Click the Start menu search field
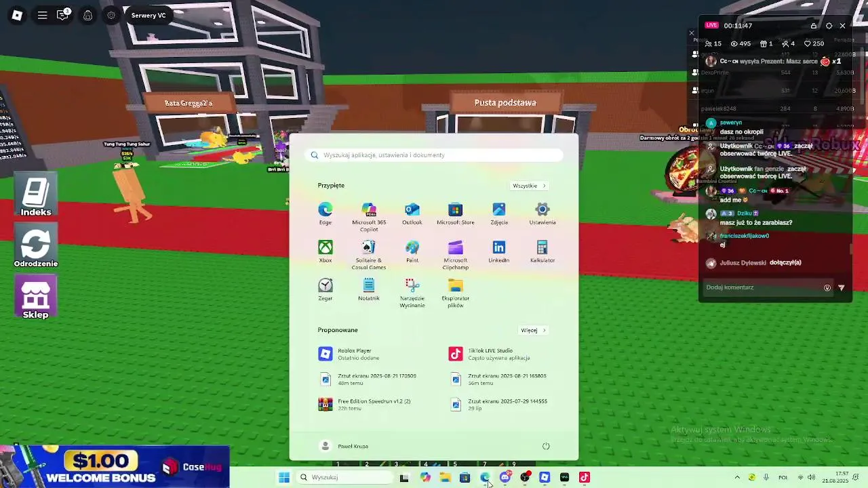Viewport: 868px width, 488px height. point(434,155)
